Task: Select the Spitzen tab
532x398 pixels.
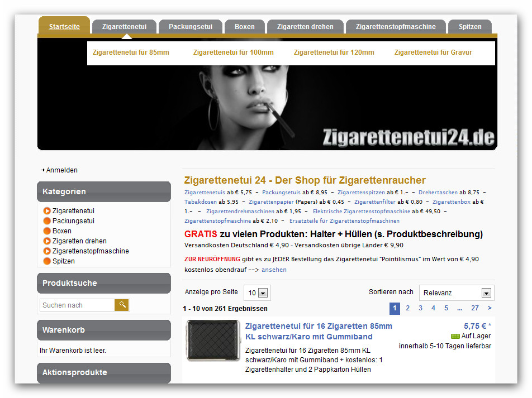Action: click(x=470, y=26)
